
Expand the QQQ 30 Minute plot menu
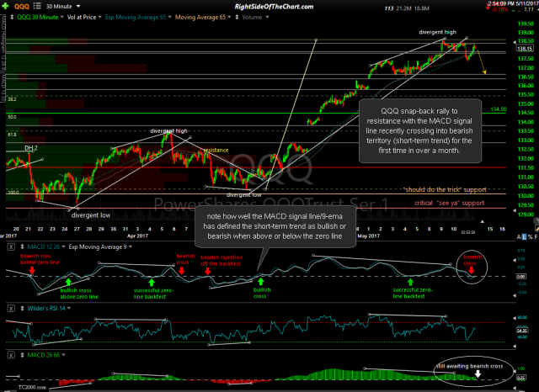[61, 17]
